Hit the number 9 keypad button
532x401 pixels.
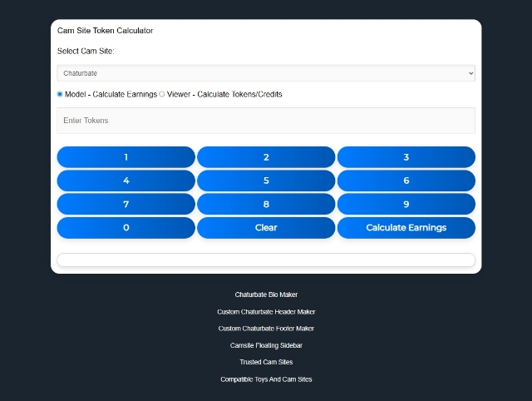tap(406, 204)
